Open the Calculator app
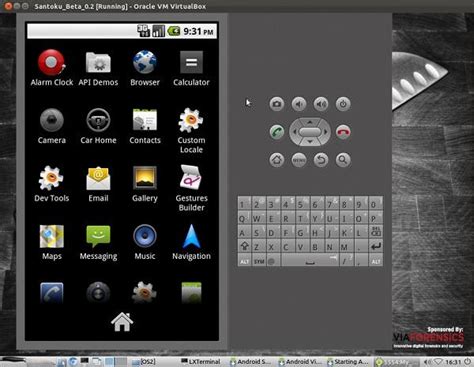Image resolution: width=474 pixels, height=367 pixels. pos(191,68)
